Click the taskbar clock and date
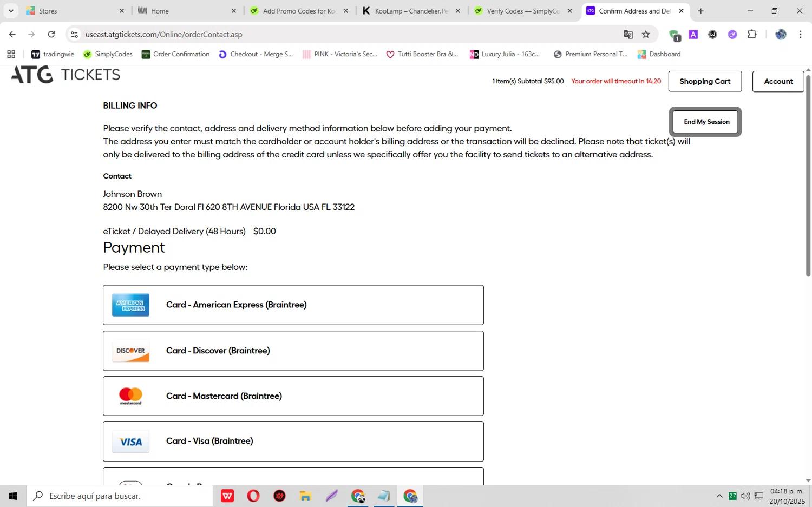This screenshot has height=507, width=812. (787, 496)
